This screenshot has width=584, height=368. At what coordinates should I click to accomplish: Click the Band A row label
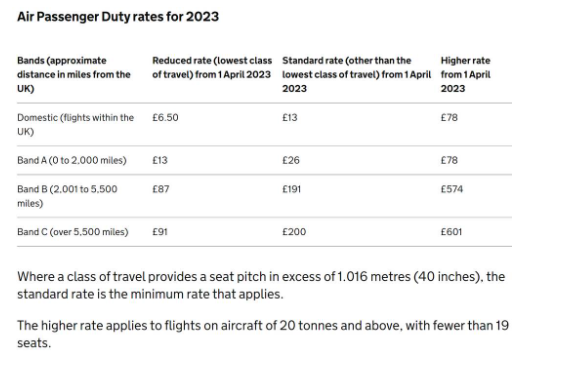(72, 160)
